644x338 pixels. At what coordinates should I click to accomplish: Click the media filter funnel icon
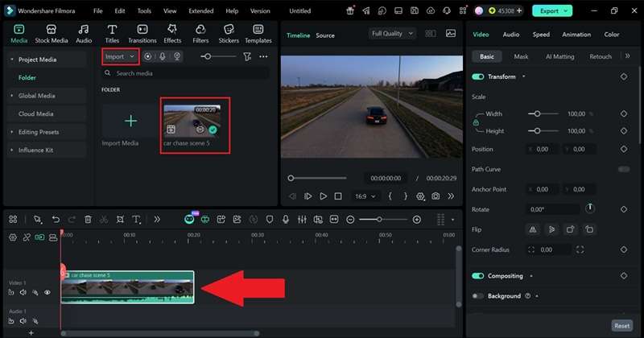click(x=247, y=56)
